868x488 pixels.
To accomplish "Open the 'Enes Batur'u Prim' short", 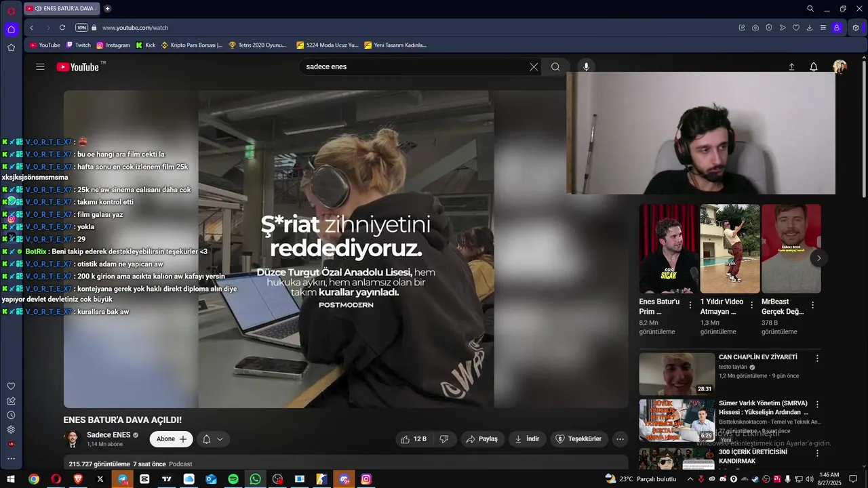I will (x=667, y=249).
